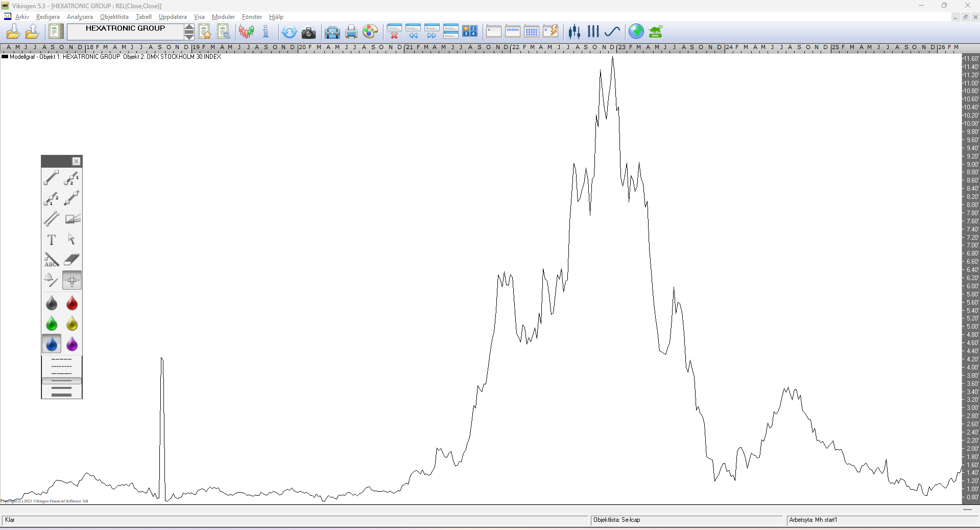Select the text annotation tool
The width and height of the screenshot is (980, 530).
pos(51,239)
